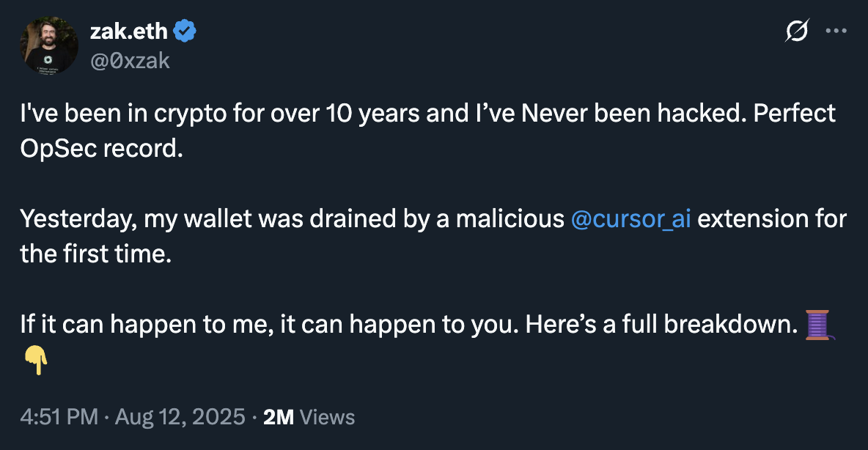868x450 pixels.
Task: Click the 2M view count
Action: 279,417
